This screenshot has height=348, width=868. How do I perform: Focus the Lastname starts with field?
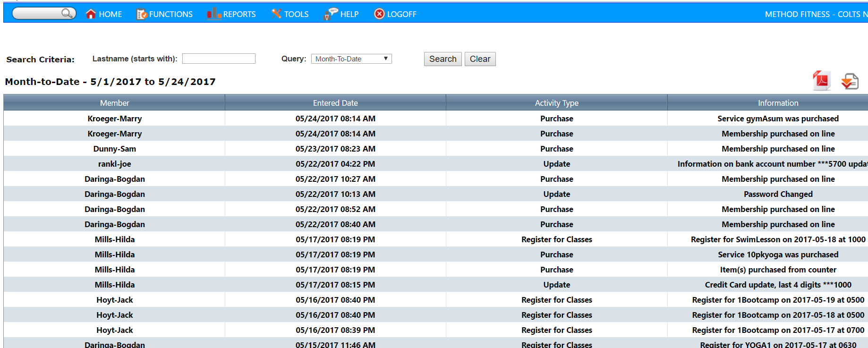tap(219, 59)
